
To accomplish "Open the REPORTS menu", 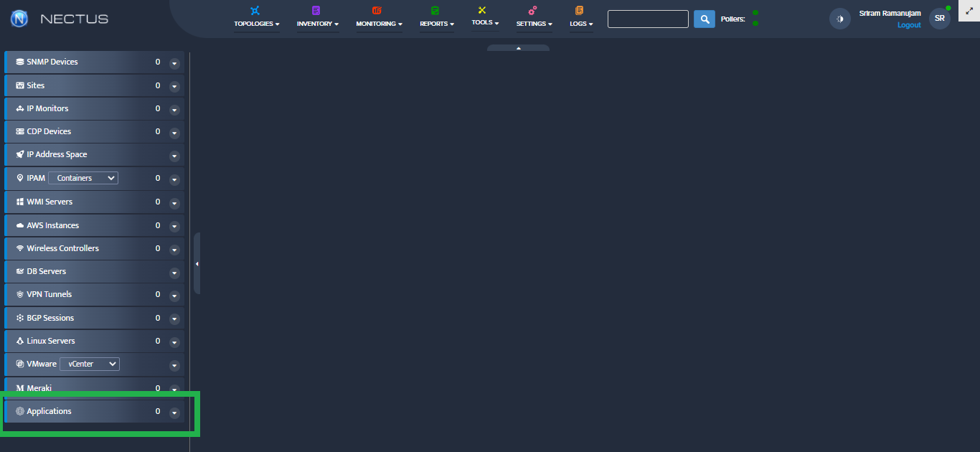I will point(437,24).
